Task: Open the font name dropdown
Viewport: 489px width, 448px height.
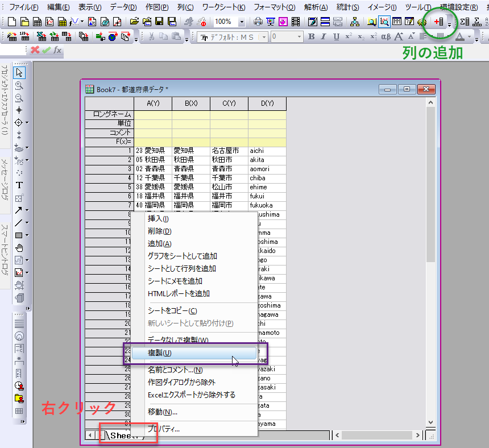Action: click(264, 37)
